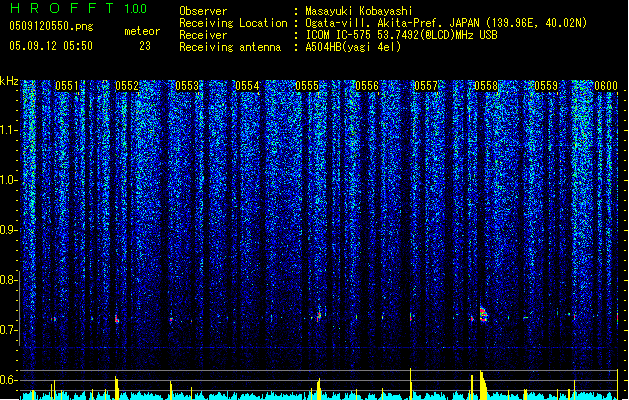The width and height of the screenshot is (629, 400).
Task: Click the Receiver value ICOM IC-575
Action: click(x=339, y=35)
